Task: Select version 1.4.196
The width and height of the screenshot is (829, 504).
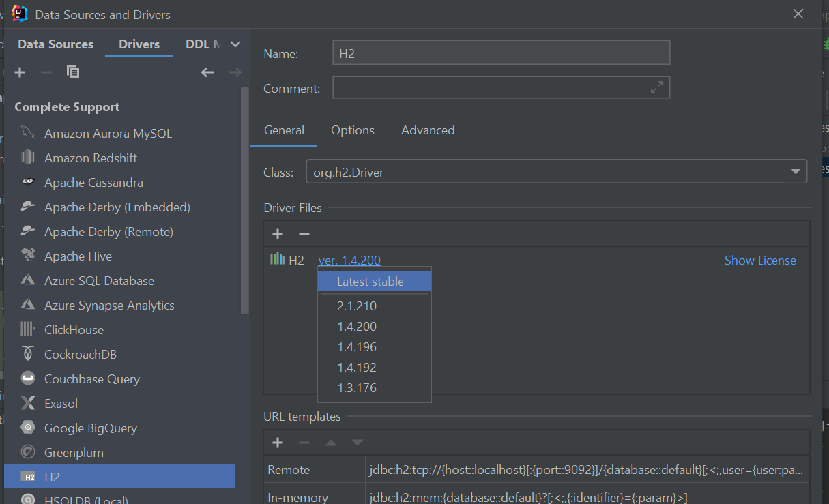Action: point(375,347)
